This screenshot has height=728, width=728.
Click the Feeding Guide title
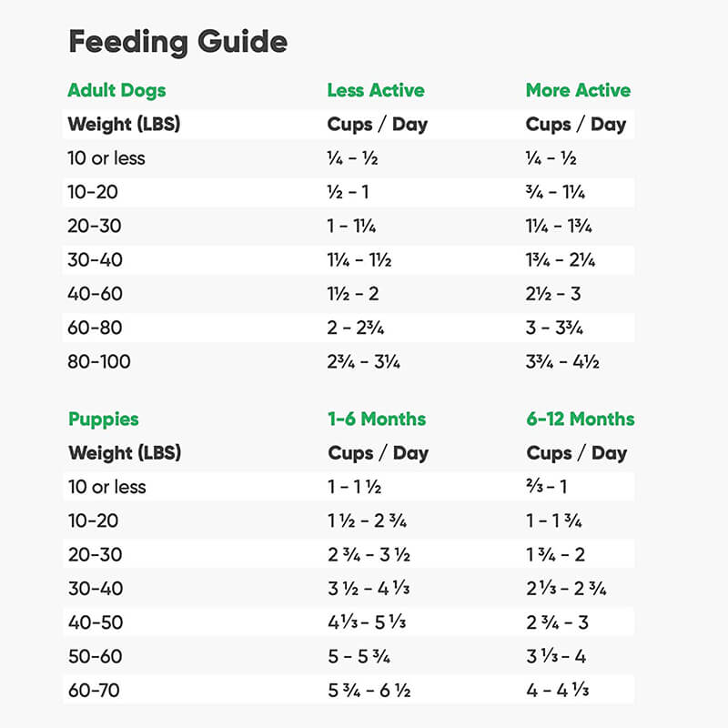[177, 42]
